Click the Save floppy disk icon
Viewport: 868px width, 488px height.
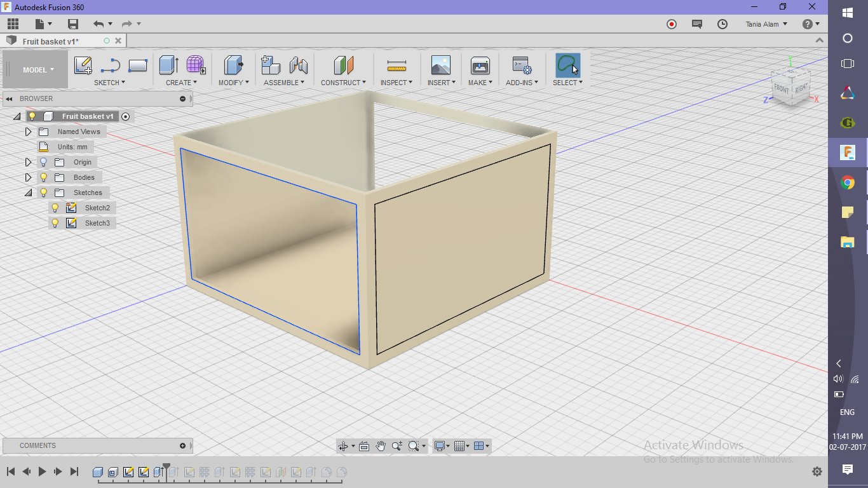(x=73, y=24)
